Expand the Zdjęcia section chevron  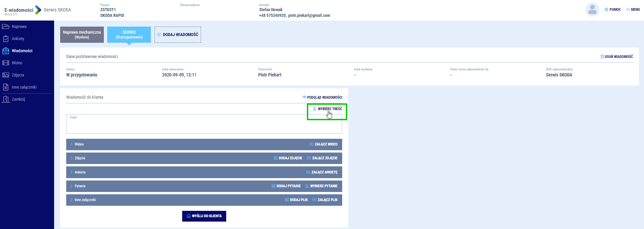[x=72, y=158]
